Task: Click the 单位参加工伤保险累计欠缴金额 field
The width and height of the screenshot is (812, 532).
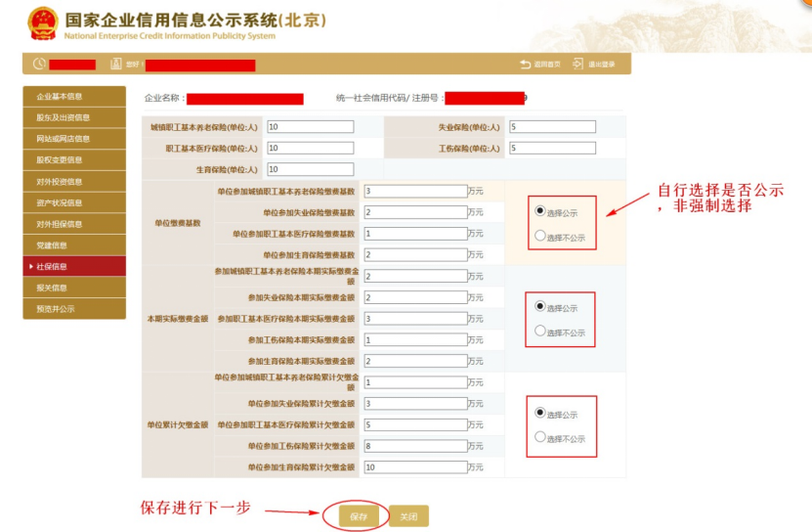Action: (x=415, y=446)
